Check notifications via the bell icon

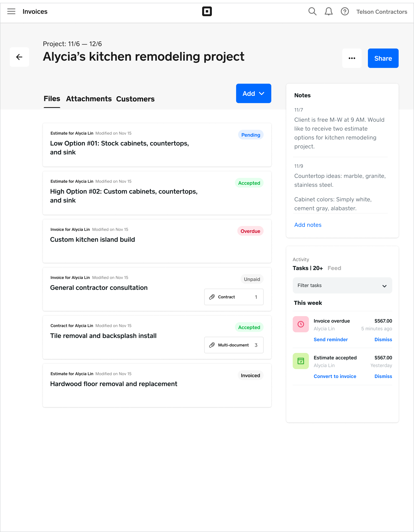(x=328, y=11)
